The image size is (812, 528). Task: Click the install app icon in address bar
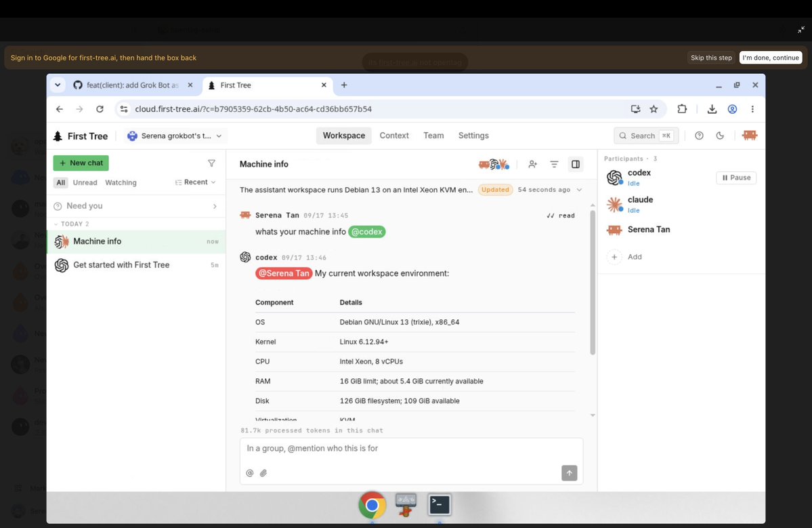tap(635, 109)
